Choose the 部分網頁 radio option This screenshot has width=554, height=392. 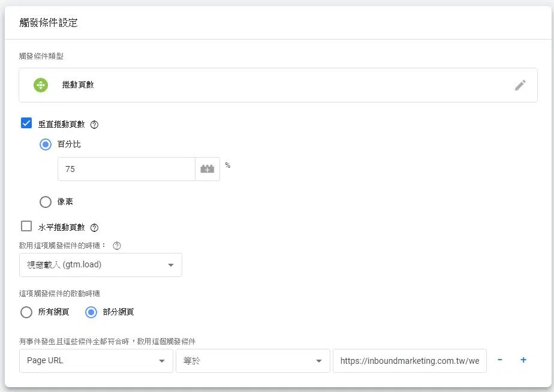[x=91, y=312]
